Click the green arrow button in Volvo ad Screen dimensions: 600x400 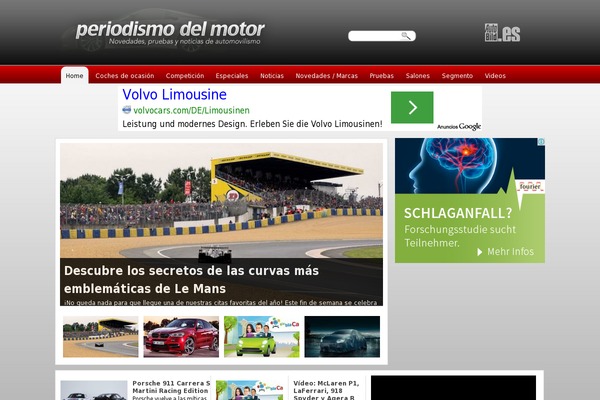(x=412, y=108)
